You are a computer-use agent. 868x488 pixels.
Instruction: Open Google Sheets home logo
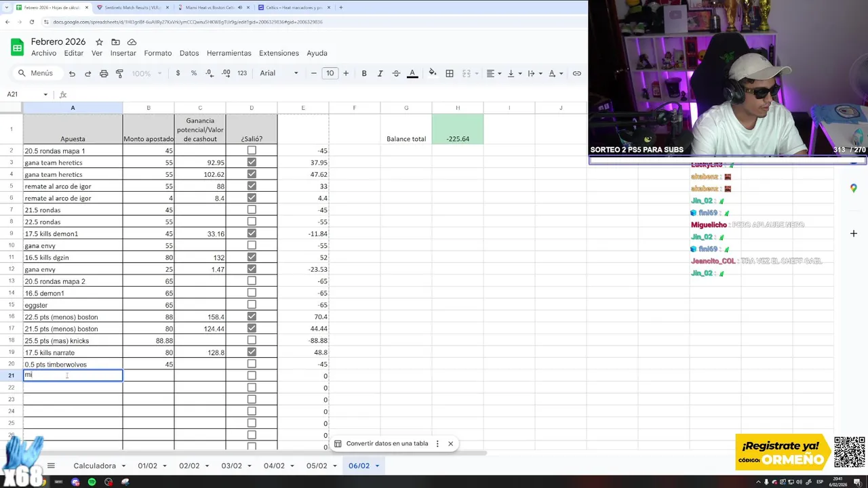pos(17,47)
